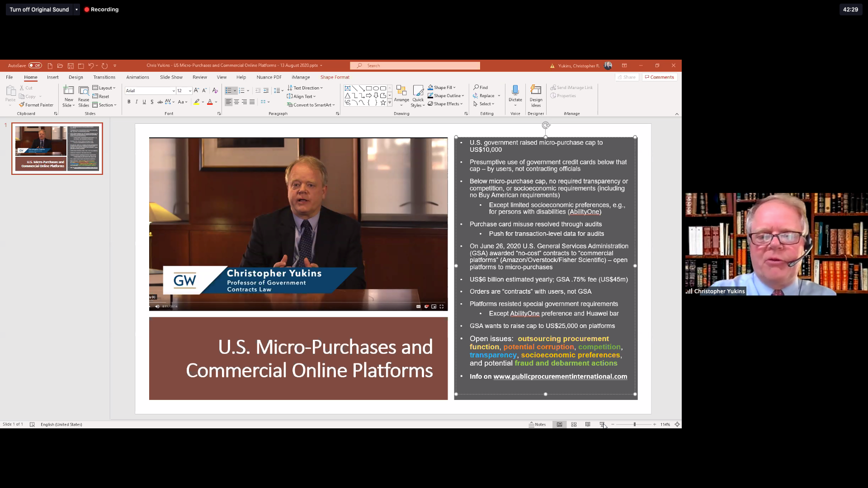Switch to Slide Sorter view icon

coord(574,425)
